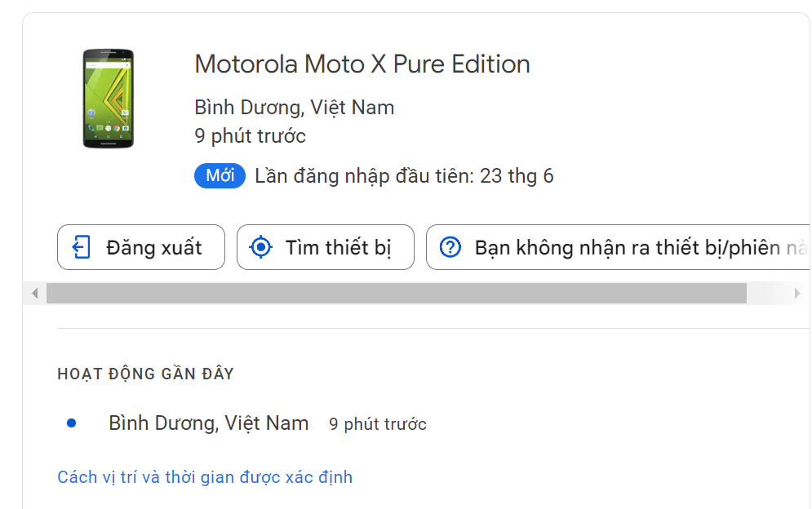Image resolution: width=812 pixels, height=509 pixels.
Task: Click the question mark help icon
Action: [450, 247]
